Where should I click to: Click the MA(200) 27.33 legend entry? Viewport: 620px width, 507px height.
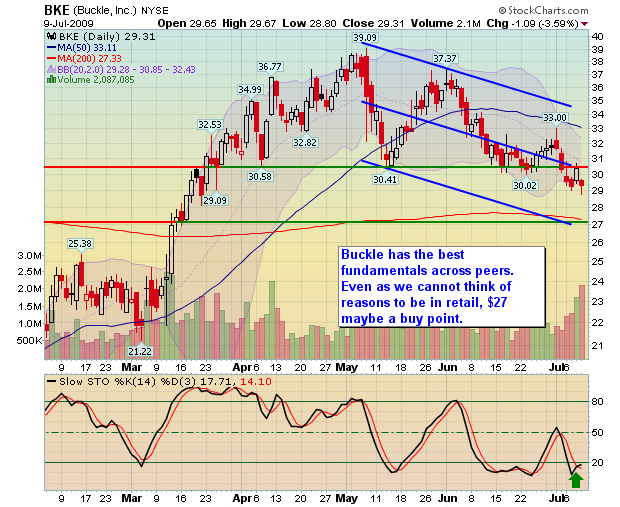[89, 59]
